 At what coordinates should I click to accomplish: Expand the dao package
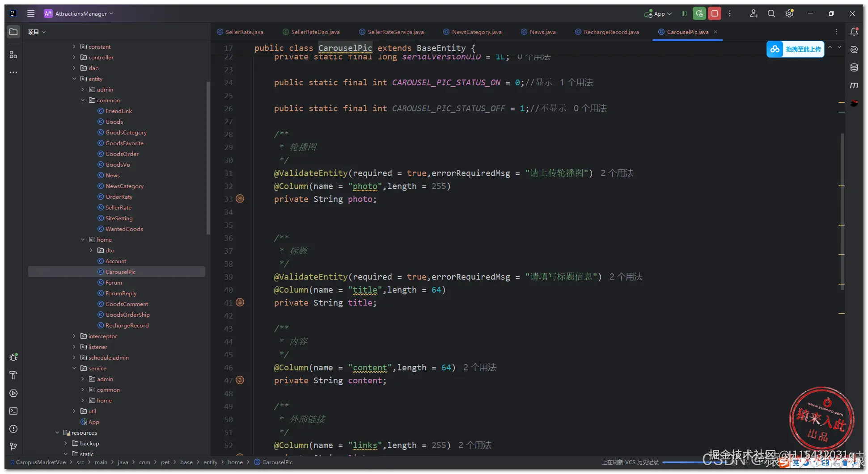74,68
